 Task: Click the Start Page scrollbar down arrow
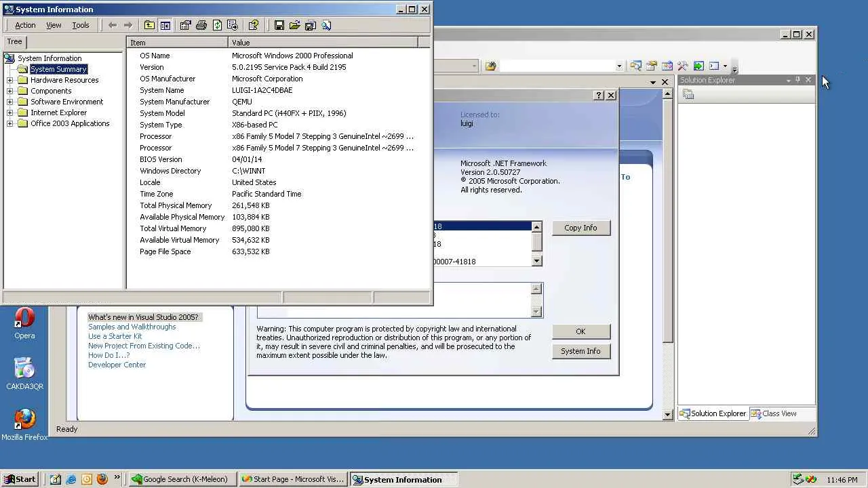(x=667, y=415)
